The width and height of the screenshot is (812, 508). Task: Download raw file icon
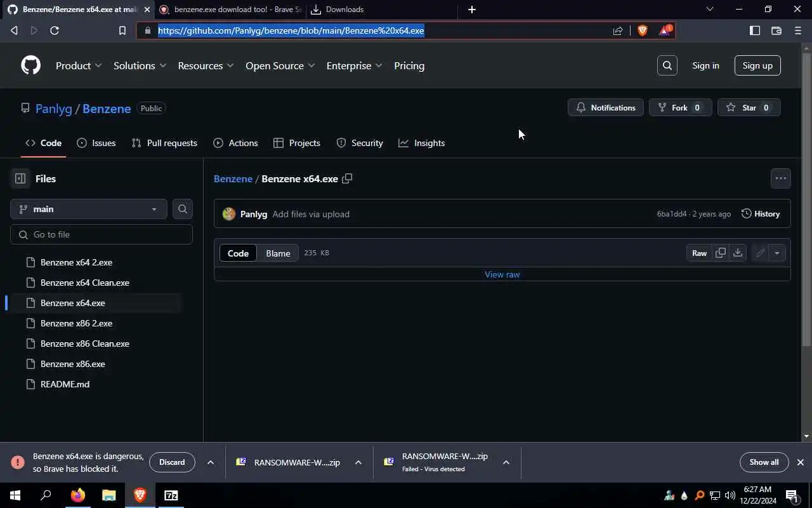pyautogui.click(x=738, y=253)
